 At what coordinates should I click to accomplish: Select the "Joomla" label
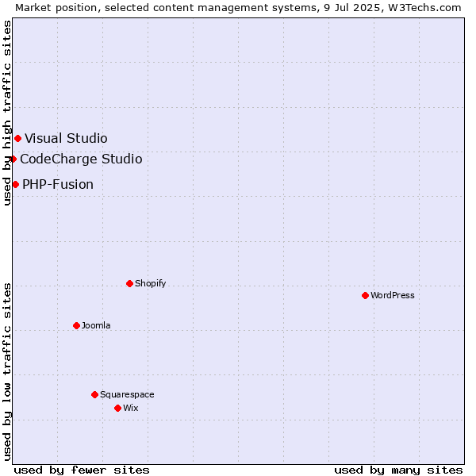point(96,325)
